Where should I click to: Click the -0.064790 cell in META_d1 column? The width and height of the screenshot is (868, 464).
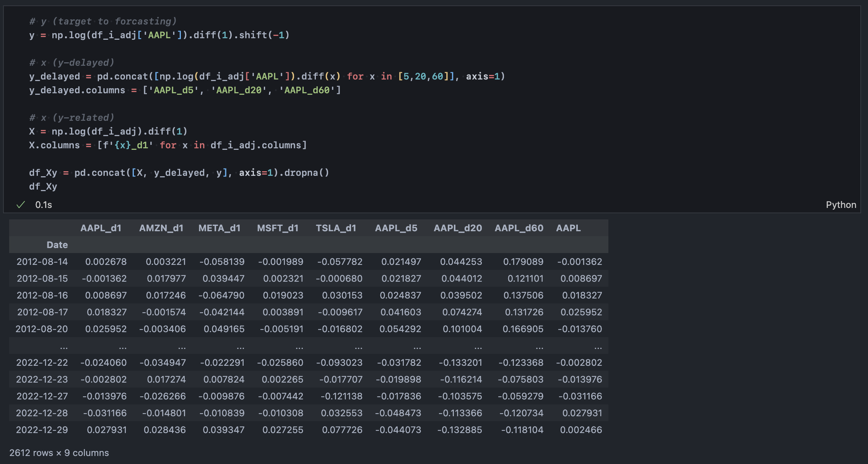221,295
